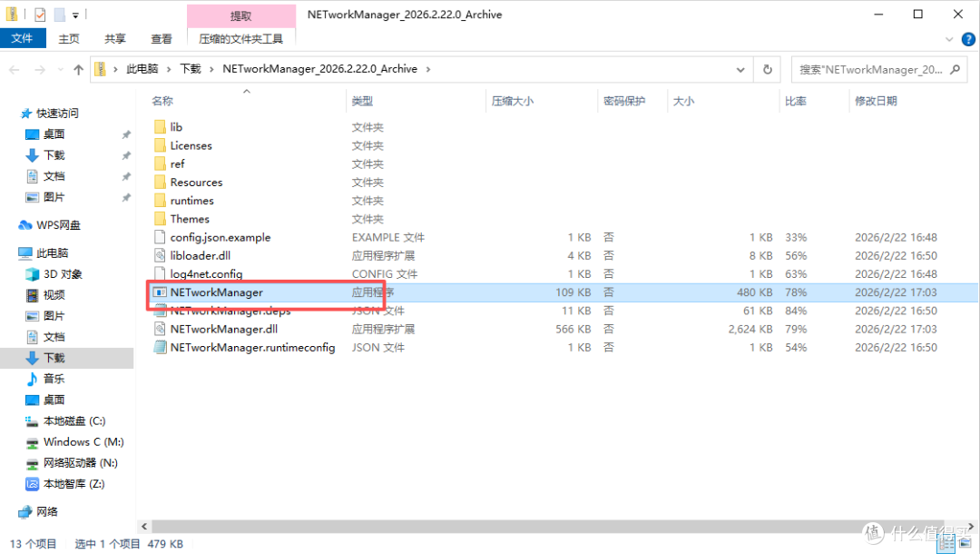Select the NETworkManager.deps file name
Screen dimensions: 980x554
(230, 311)
